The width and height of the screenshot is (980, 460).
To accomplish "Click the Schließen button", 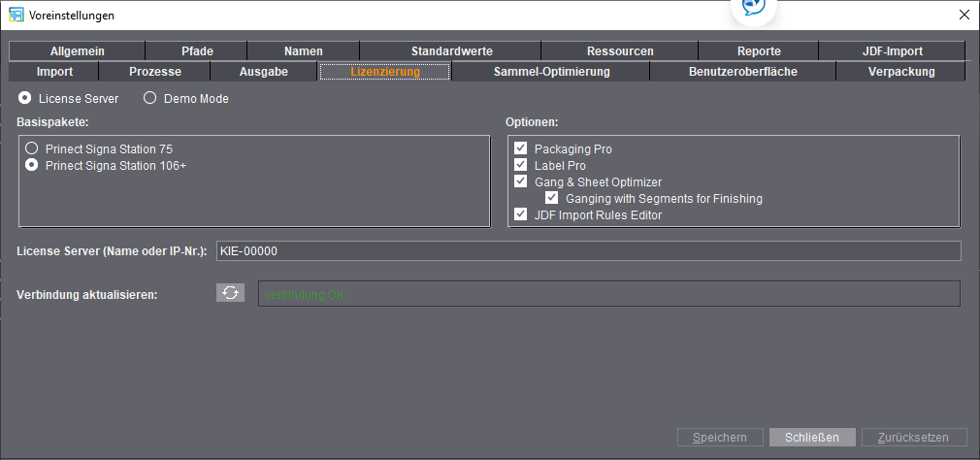I will 812,438.
